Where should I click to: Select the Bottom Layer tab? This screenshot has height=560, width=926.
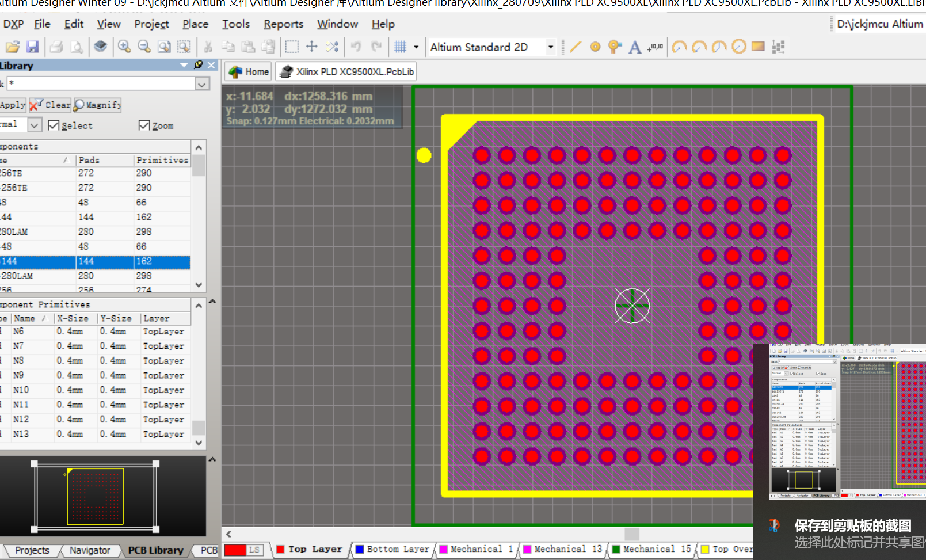click(392, 550)
